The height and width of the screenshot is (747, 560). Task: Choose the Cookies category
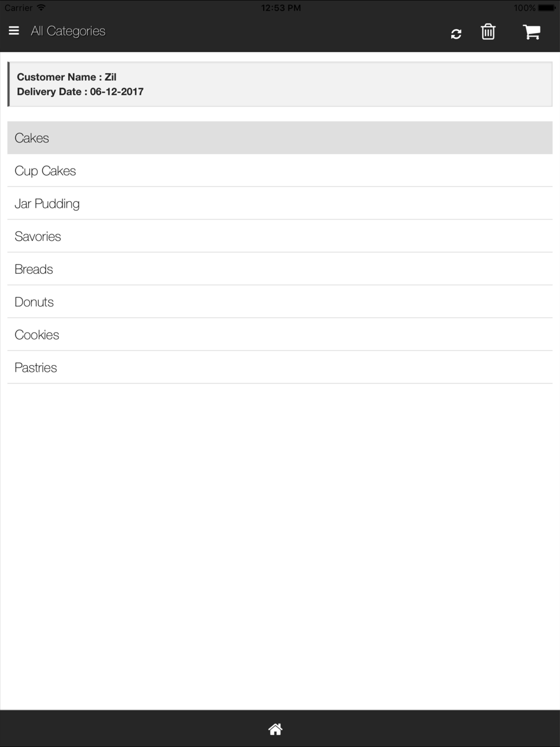(x=280, y=334)
